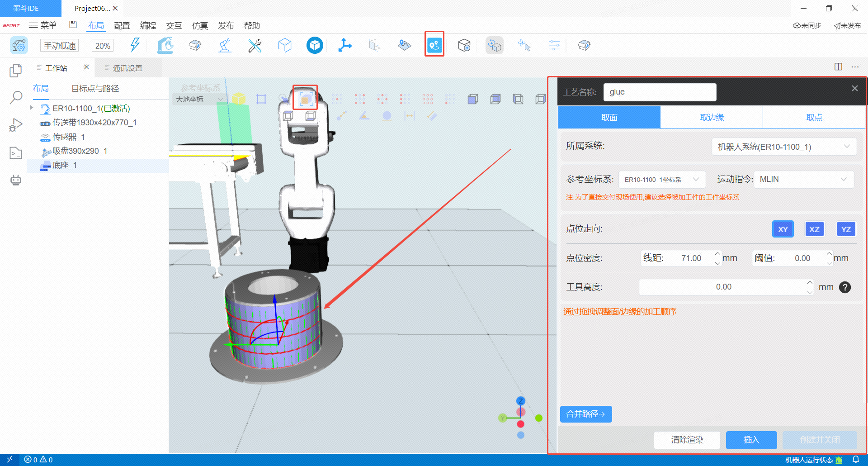
Task: Click the help question mark beside 工具高度
Action: click(x=845, y=287)
